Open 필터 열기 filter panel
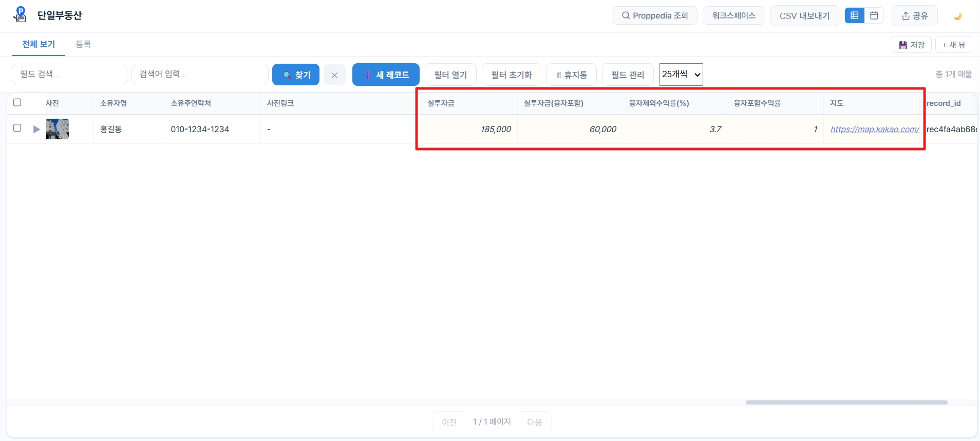The image size is (980, 441). pos(450,75)
